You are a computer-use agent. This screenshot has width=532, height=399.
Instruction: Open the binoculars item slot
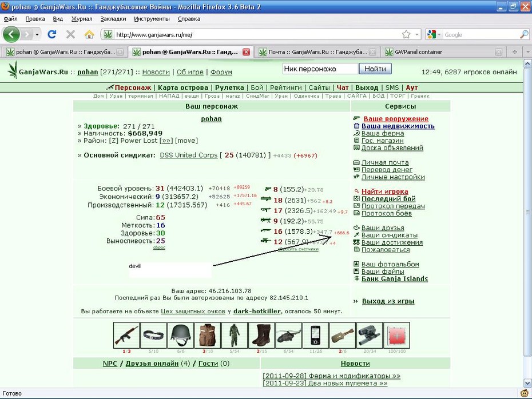(370, 336)
